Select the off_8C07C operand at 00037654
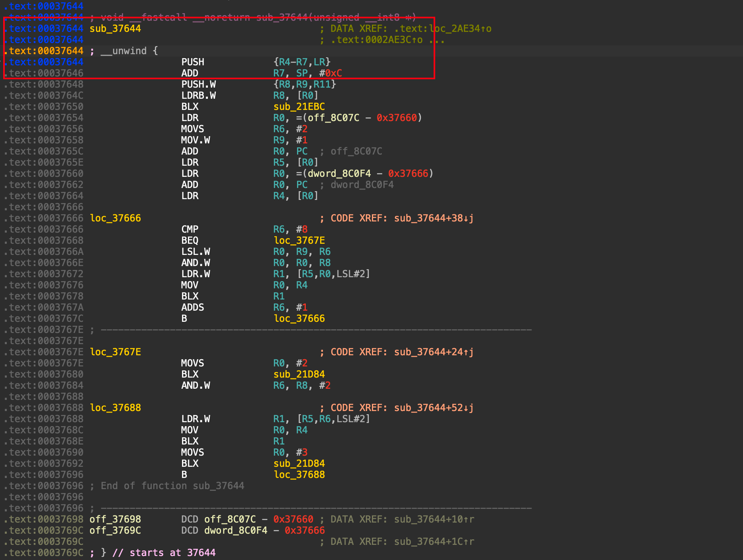743x560 pixels. pyautogui.click(x=333, y=118)
